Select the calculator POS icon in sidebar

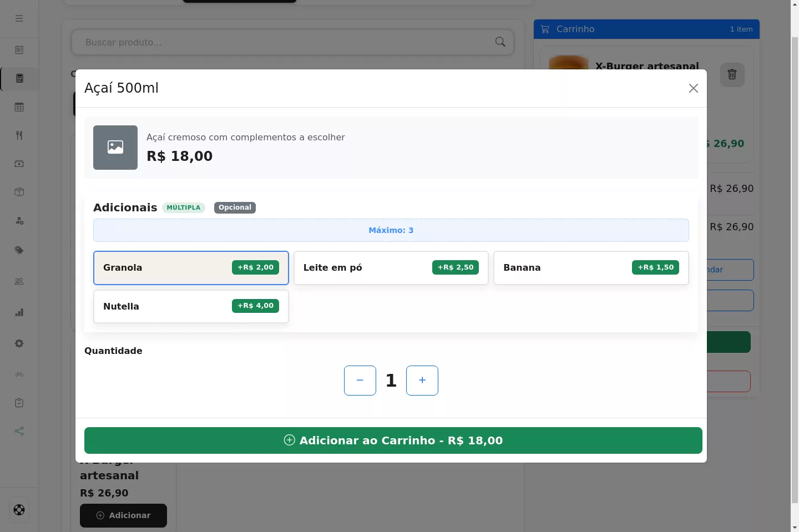(19, 78)
